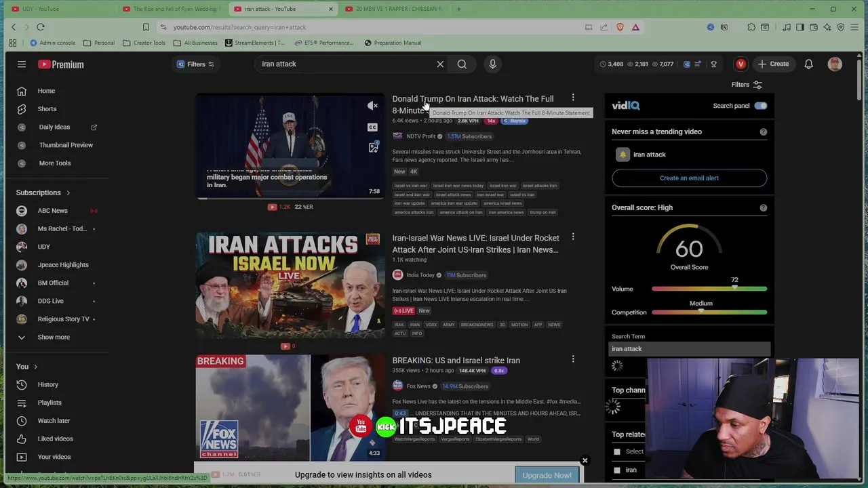Check the 'Select' all keywords checkbox
This screenshot has width=868, height=488.
coord(616,451)
